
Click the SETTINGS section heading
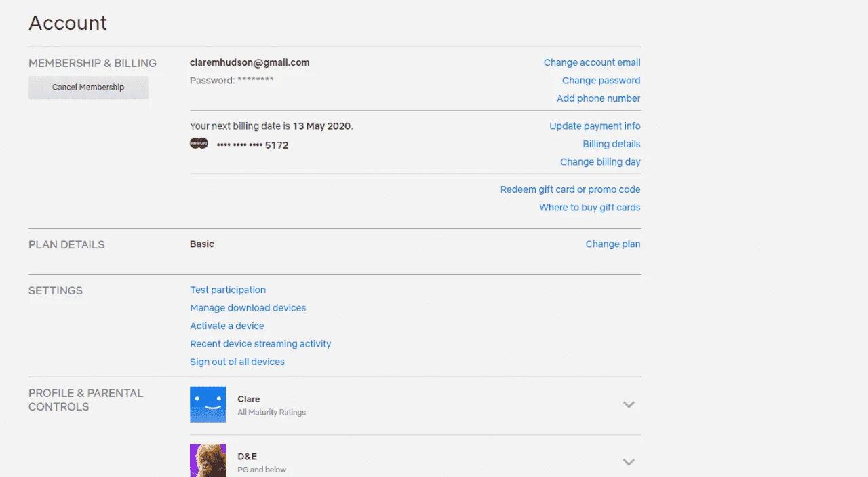[56, 290]
